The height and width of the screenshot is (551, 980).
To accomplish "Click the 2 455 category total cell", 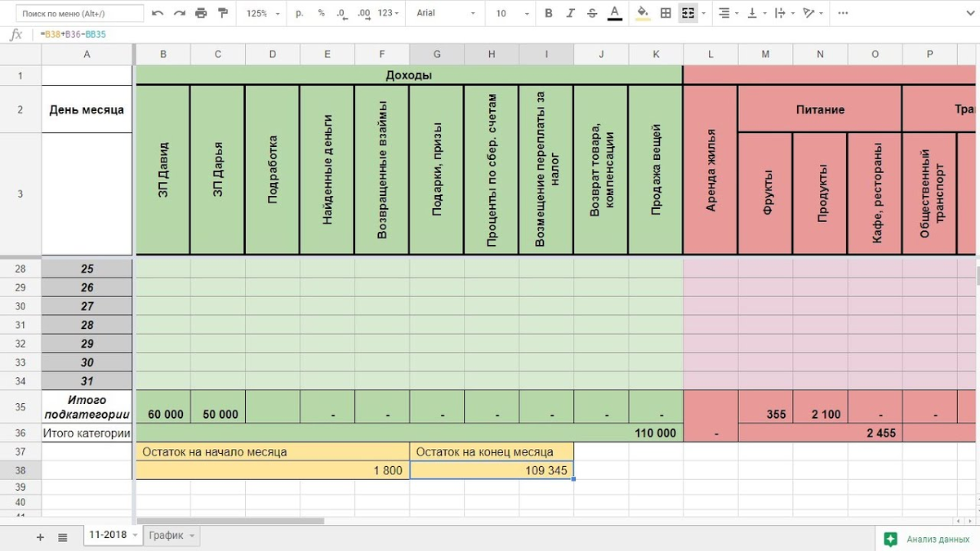I will (820, 433).
